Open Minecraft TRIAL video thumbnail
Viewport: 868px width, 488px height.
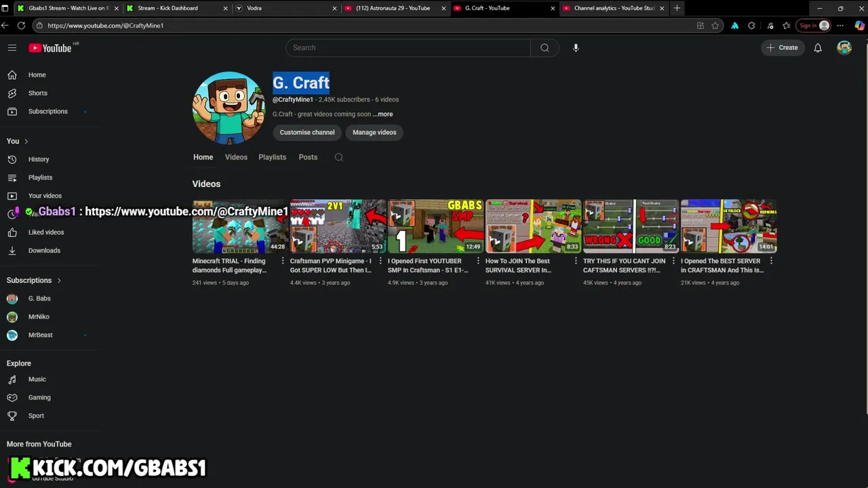click(240, 226)
